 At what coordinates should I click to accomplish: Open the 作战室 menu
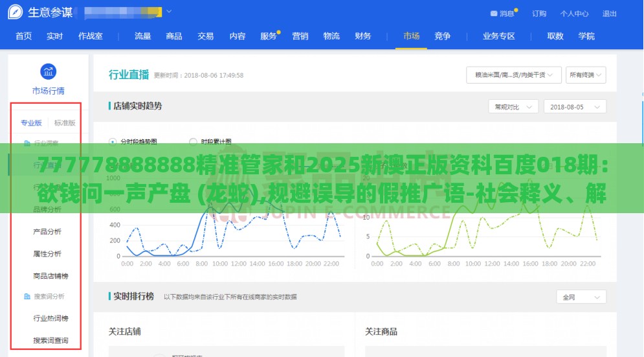tap(91, 36)
